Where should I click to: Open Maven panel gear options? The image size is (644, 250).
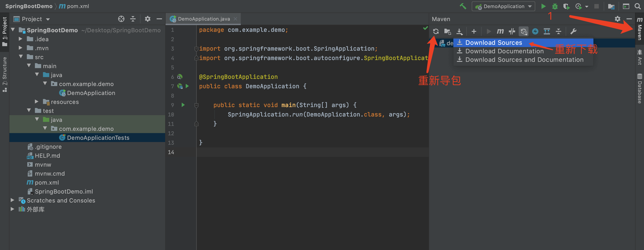point(618,19)
